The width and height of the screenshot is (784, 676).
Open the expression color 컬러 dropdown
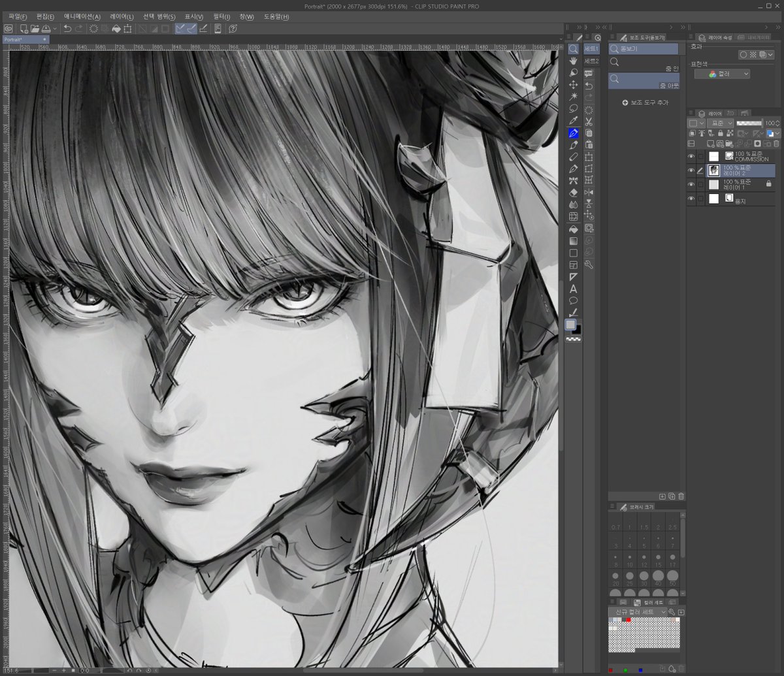[722, 74]
